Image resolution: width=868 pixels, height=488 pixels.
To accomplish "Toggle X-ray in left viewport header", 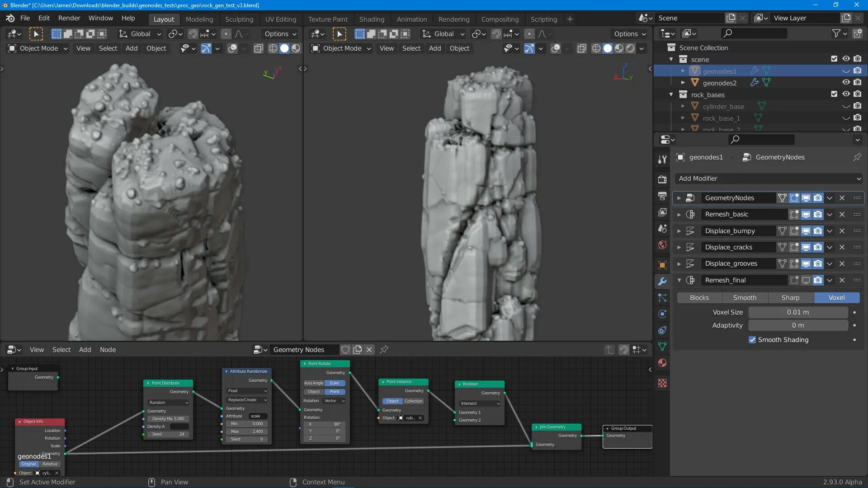I will [258, 48].
